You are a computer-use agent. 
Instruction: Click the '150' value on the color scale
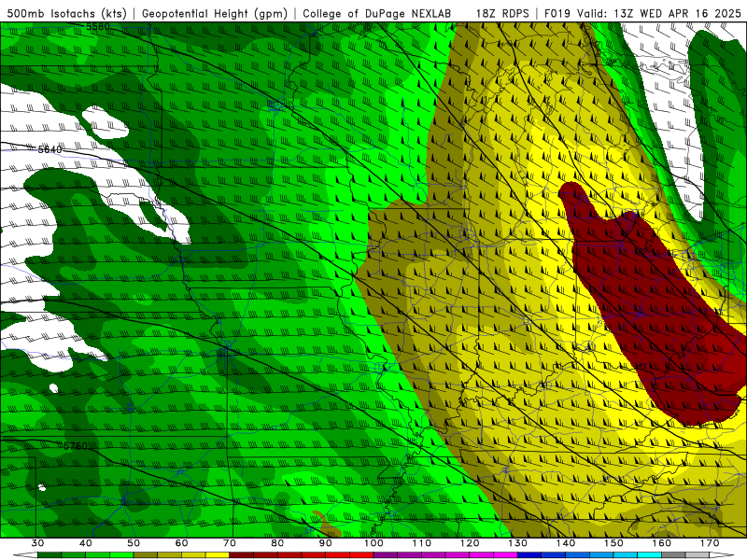pyautogui.click(x=613, y=543)
